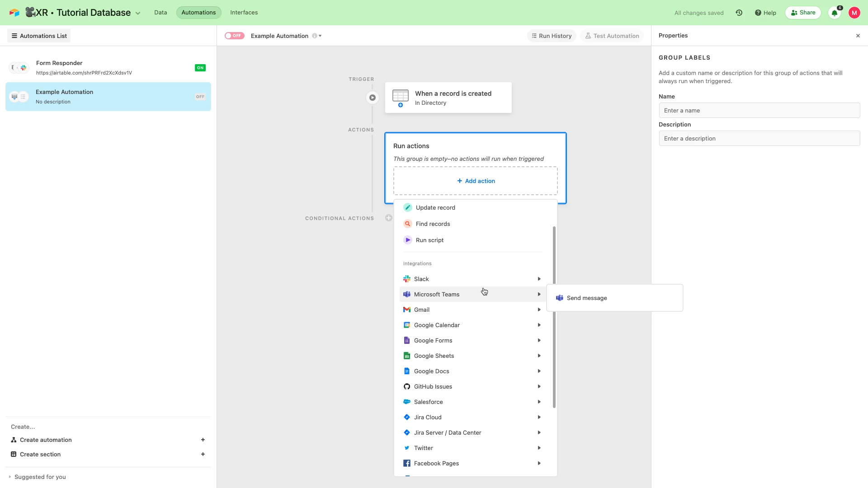Click the base history clock icon
Screen dimensions: 868x488
pos(739,13)
